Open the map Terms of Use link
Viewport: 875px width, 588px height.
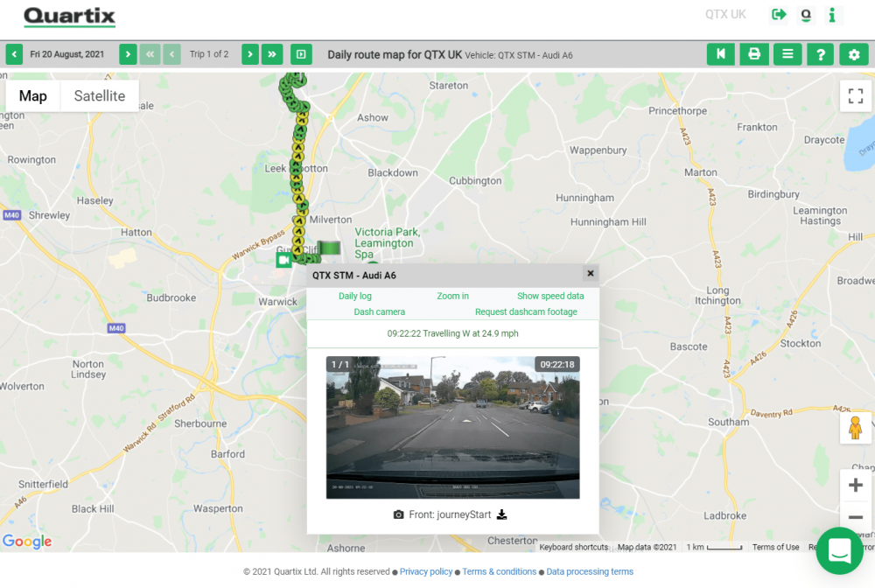(x=775, y=547)
